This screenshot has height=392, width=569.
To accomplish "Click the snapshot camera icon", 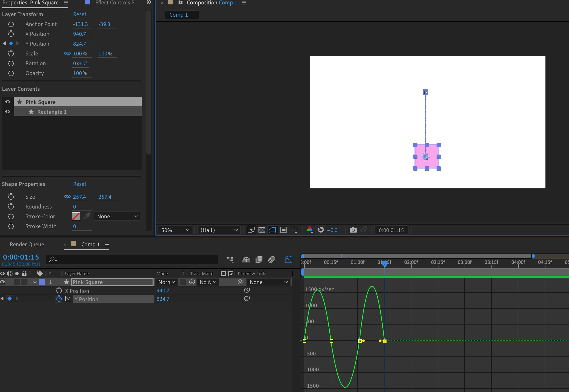I will 353,230.
